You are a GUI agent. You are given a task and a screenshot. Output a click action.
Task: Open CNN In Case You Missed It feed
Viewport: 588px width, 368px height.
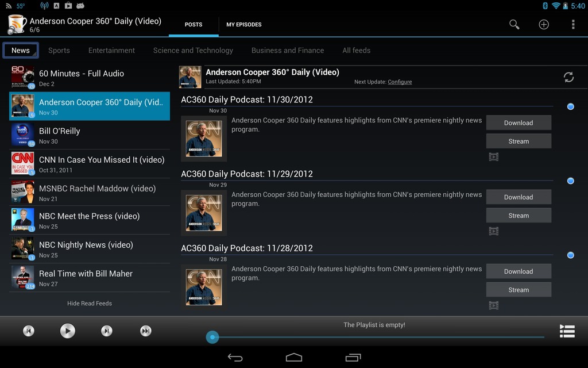tap(90, 163)
